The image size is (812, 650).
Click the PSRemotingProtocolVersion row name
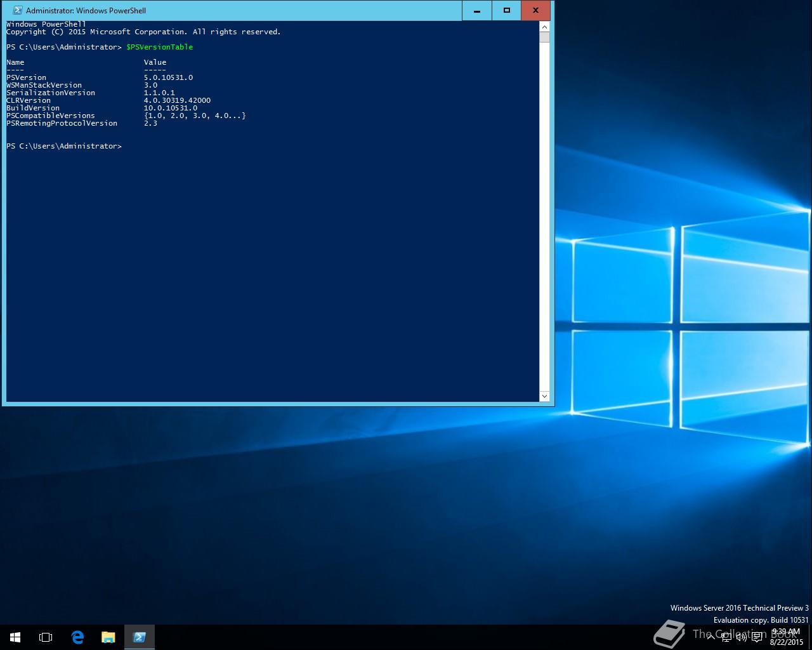point(62,123)
